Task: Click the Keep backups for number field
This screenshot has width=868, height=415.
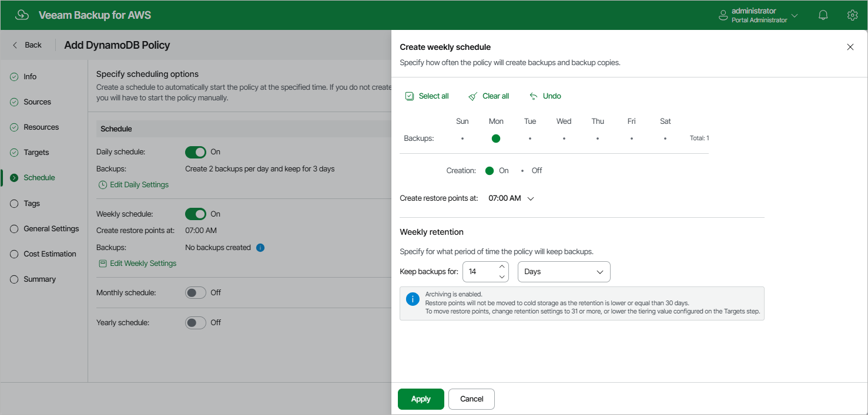Action: 480,272
